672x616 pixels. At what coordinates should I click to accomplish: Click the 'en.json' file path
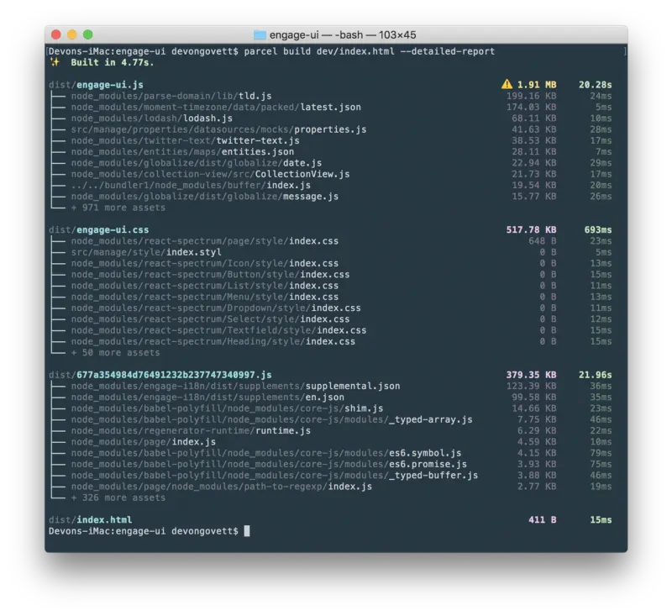tap(207, 397)
